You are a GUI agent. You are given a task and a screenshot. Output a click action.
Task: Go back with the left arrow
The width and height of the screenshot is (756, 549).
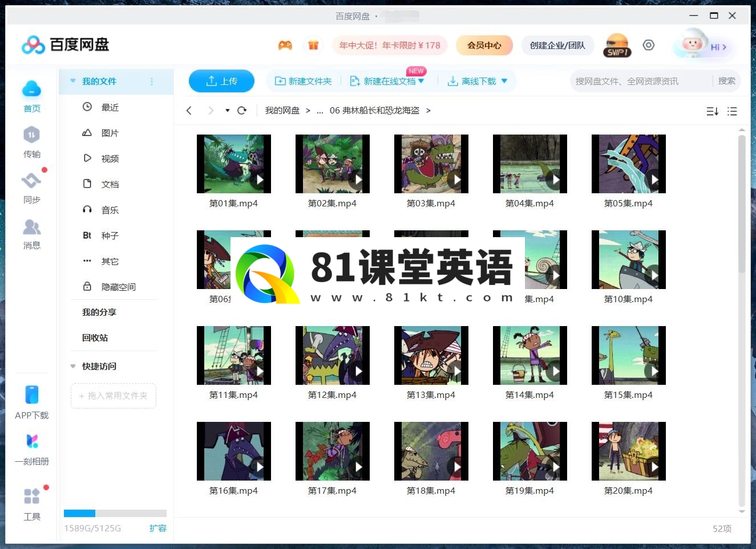(x=189, y=111)
